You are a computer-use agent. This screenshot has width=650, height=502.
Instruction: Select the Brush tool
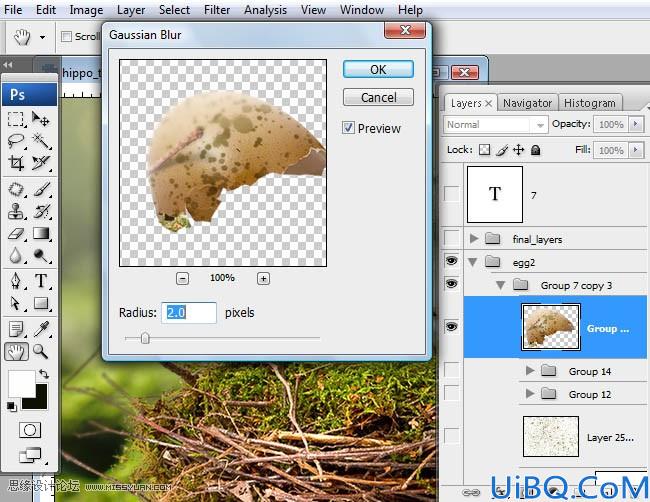click(41, 189)
